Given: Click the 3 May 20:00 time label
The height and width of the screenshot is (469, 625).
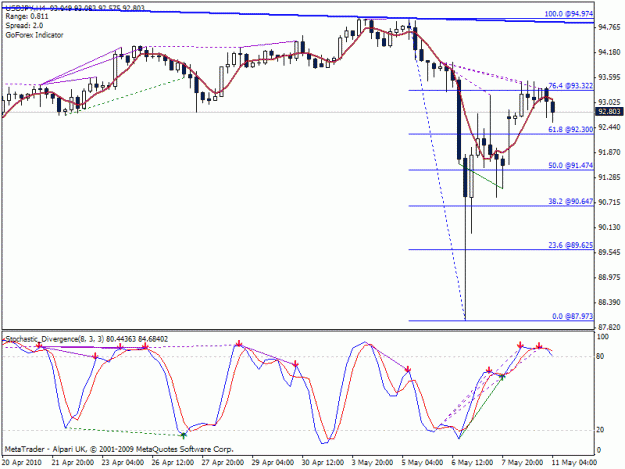Looking at the screenshot, I should click(x=372, y=462).
